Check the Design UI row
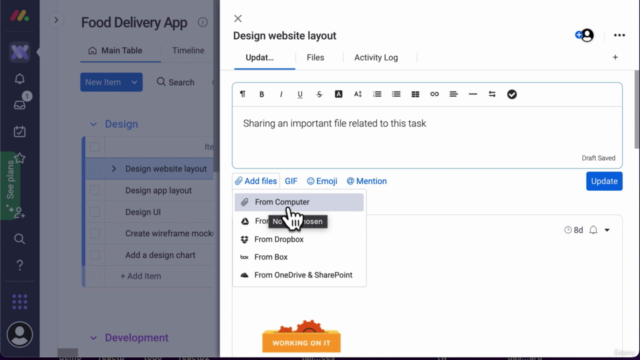Screen dimensions: 640x360 [95, 212]
